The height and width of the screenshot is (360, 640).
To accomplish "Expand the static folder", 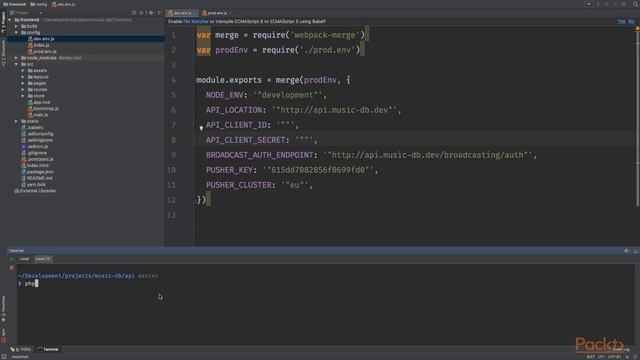I will (x=17, y=121).
